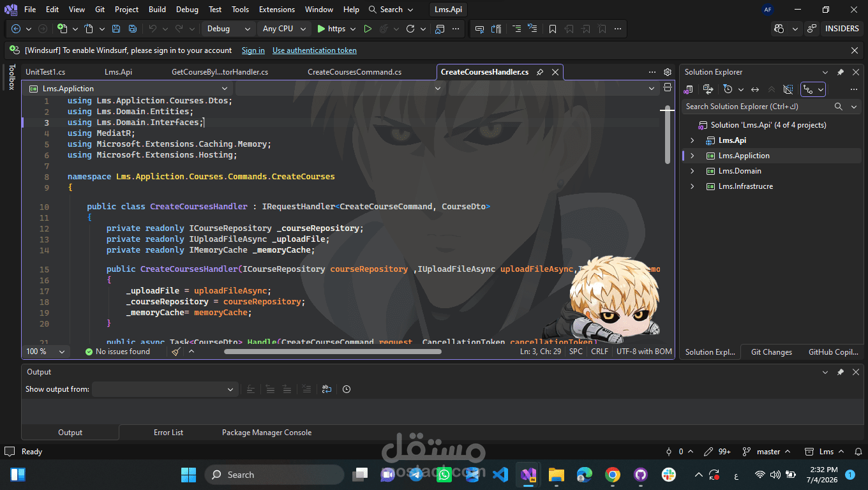Viewport: 868px width, 490px height.
Task: Expand the Lms.Domain project node
Action: tap(692, 171)
